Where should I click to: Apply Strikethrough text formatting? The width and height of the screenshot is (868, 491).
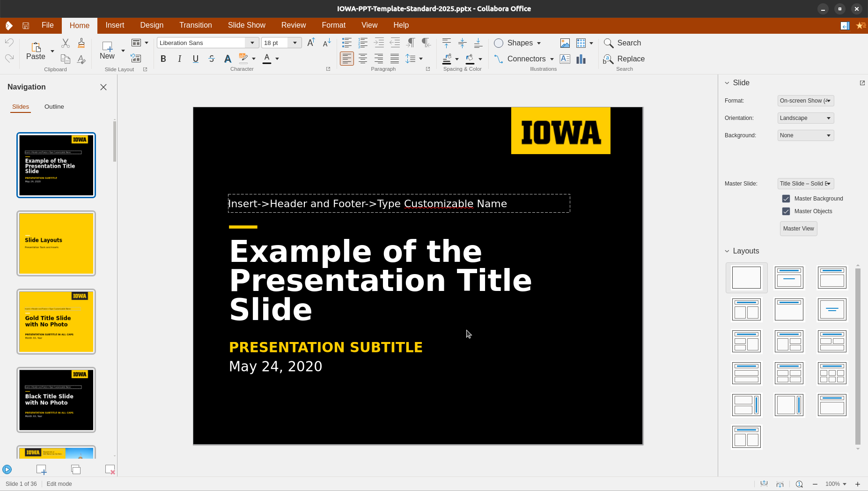click(x=212, y=59)
